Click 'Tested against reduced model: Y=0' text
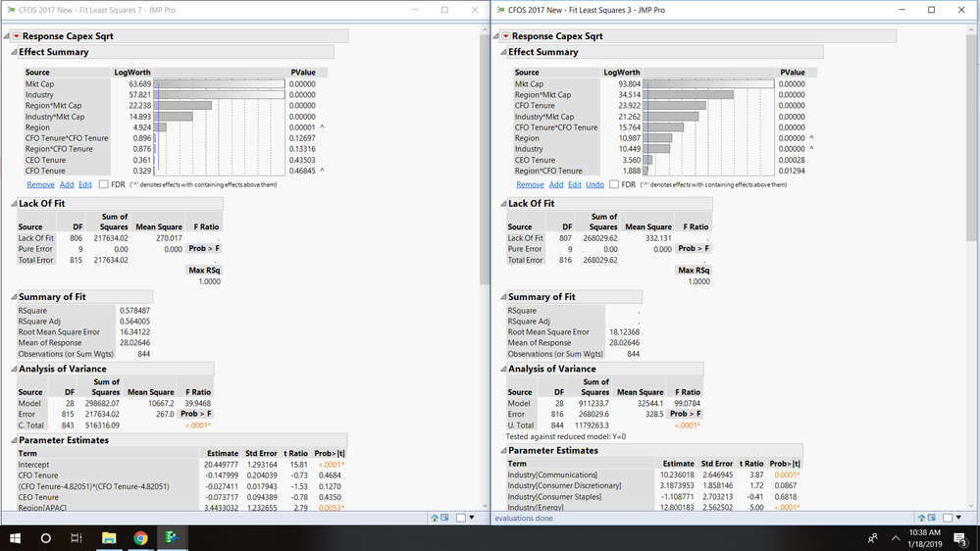This screenshot has height=551, width=980. (x=566, y=436)
